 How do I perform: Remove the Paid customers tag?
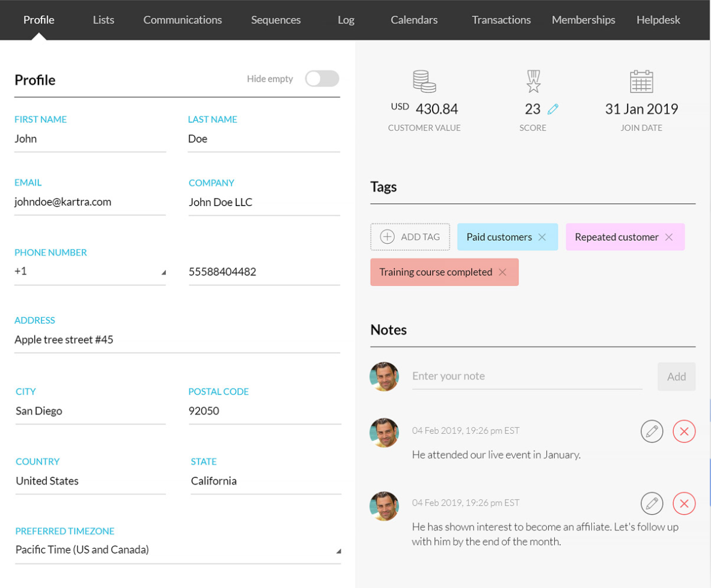542,237
